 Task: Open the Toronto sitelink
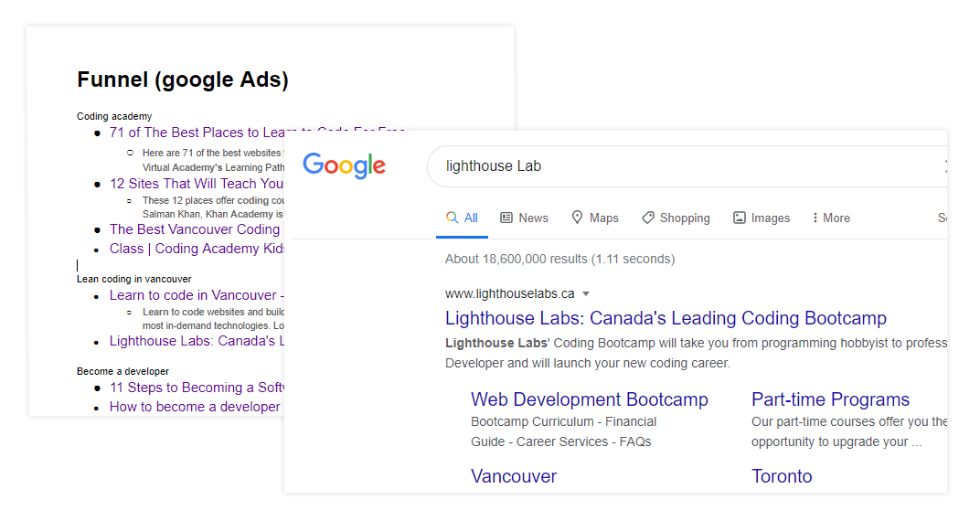(782, 476)
